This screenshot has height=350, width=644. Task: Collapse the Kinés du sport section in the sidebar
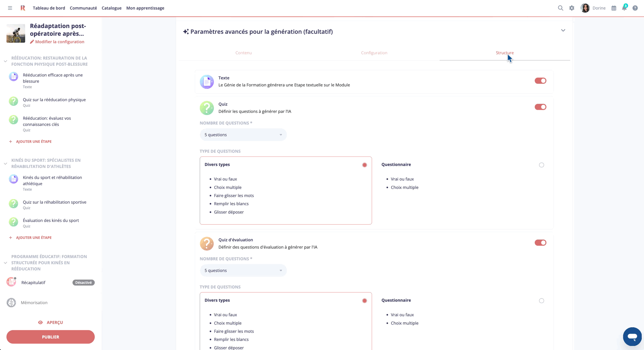click(x=5, y=163)
